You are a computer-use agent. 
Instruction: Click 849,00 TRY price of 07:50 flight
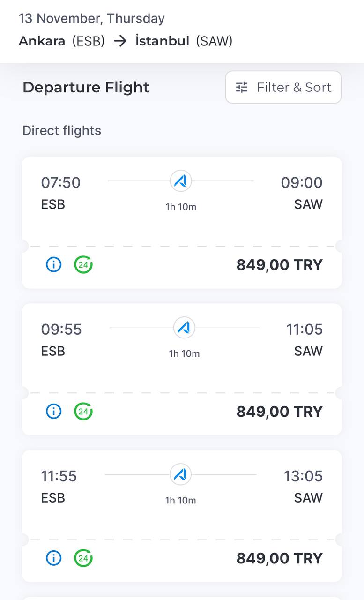[x=279, y=265]
